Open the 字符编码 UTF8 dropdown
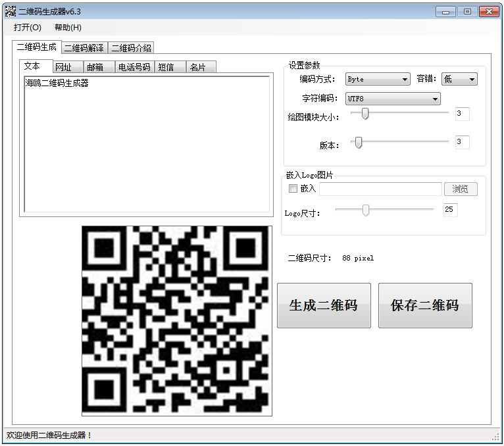 [x=393, y=99]
